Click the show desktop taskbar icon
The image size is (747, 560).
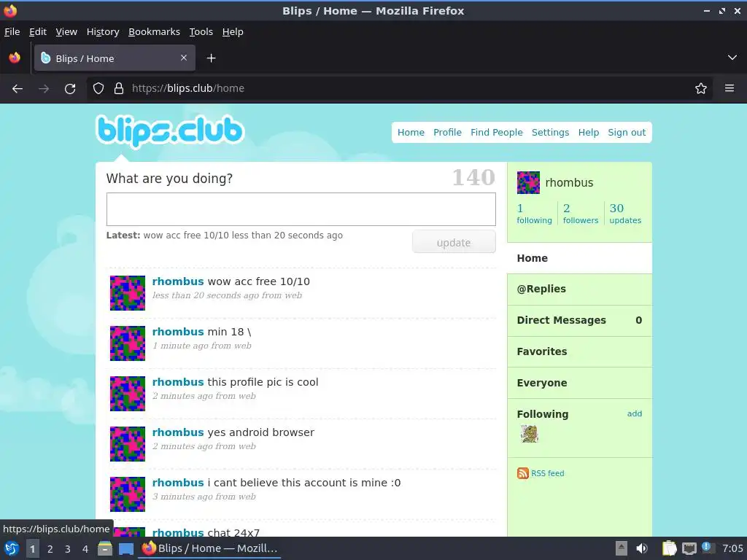125,548
